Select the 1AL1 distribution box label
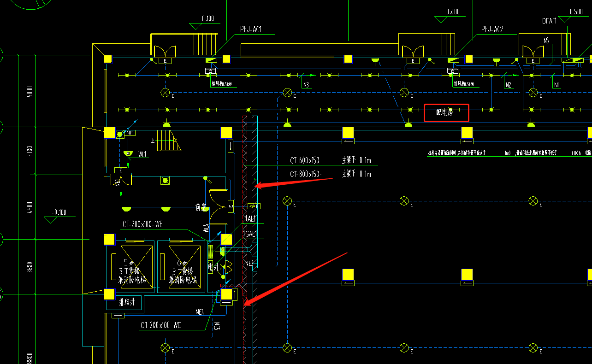The width and height of the screenshot is (592, 364). point(250,218)
